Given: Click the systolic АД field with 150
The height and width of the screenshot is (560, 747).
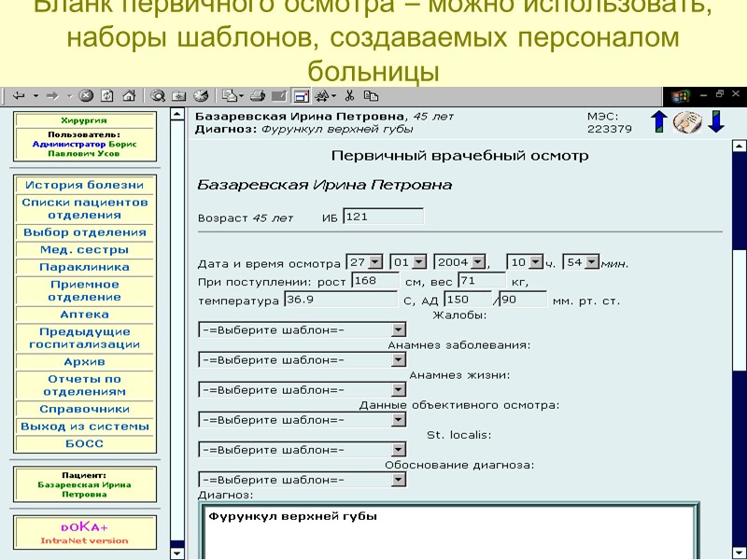Looking at the screenshot, I should [x=468, y=300].
